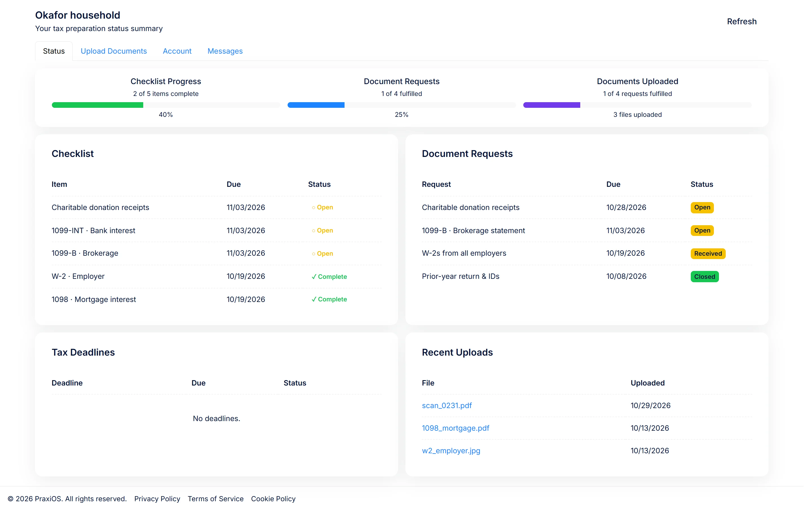The width and height of the screenshot is (812, 508).
Task: Select the Charitable donation receipts checklist item
Action: [x=100, y=208]
